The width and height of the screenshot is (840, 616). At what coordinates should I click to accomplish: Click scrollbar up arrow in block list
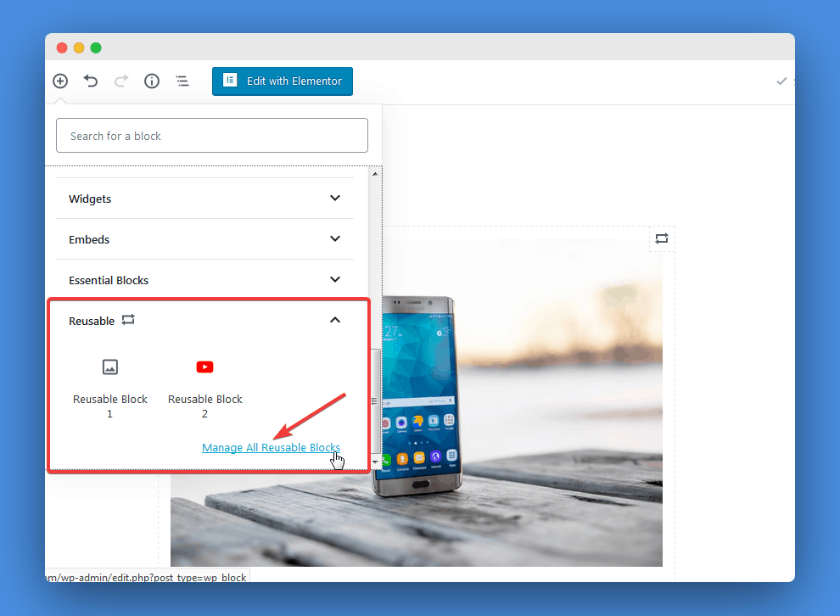tap(375, 174)
